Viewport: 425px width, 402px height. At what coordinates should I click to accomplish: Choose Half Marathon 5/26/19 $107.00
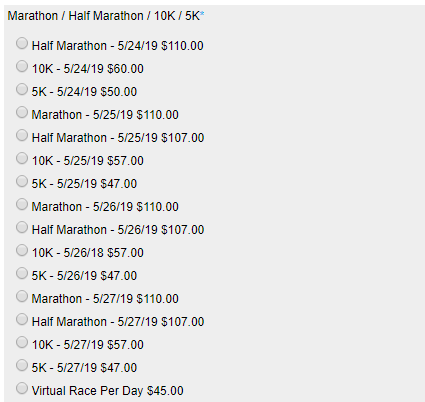click(22, 227)
